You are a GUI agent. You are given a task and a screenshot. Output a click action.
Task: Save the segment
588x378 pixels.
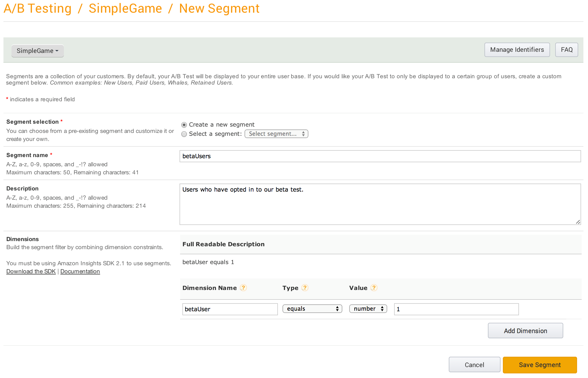[540, 365]
